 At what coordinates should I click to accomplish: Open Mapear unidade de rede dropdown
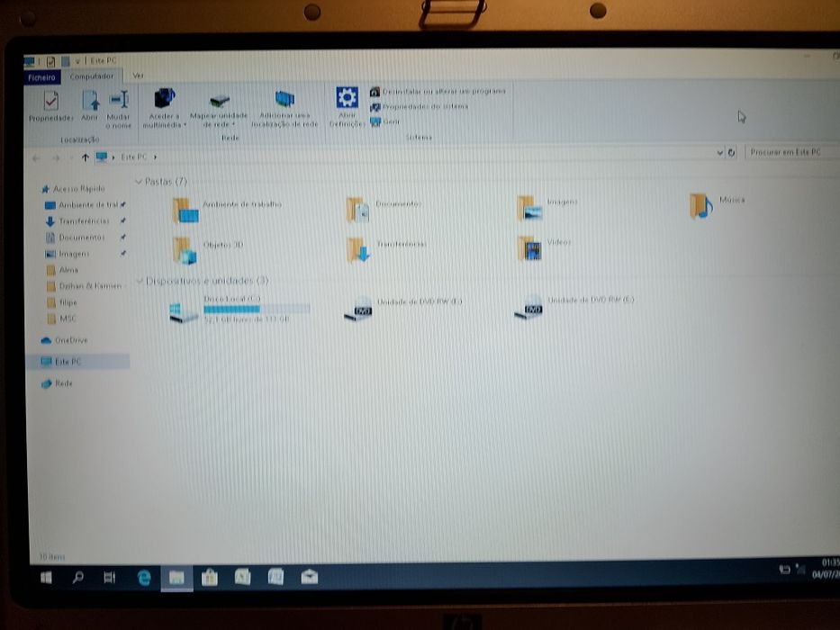pyautogui.click(x=219, y=111)
